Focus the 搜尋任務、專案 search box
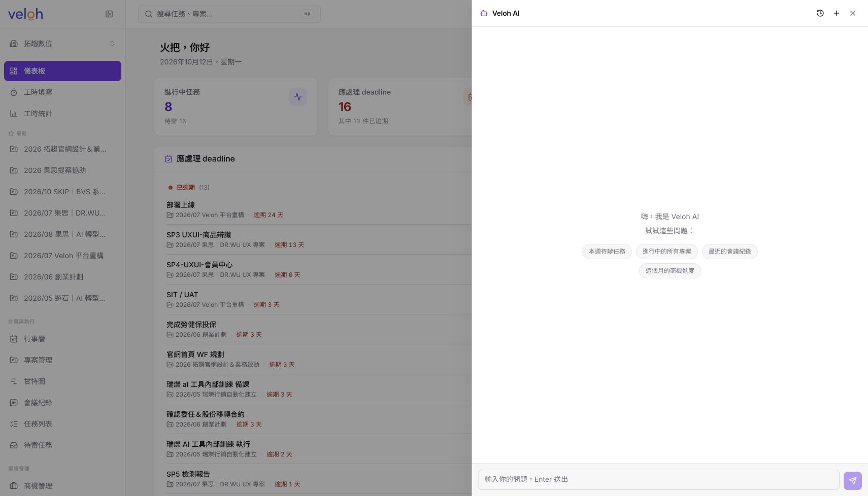This screenshot has height=496, width=868. point(229,14)
